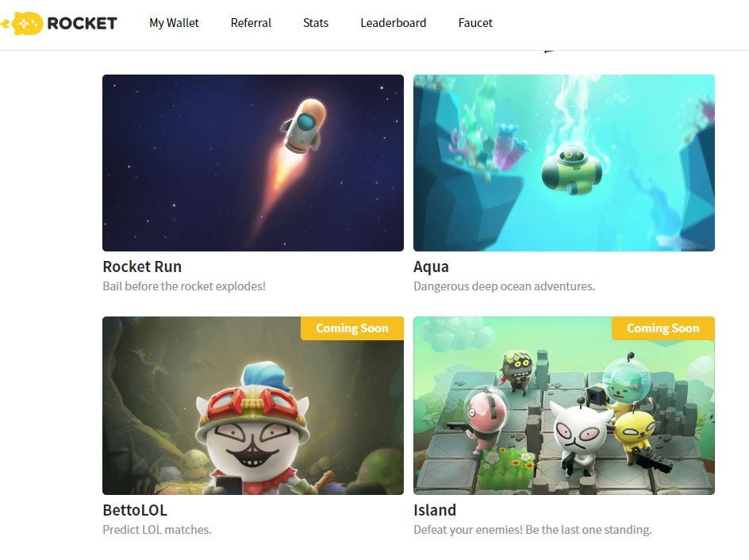The image size is (749, 560).
Task: Click the ROCKET brand text
Action: [x=83, y=23]
